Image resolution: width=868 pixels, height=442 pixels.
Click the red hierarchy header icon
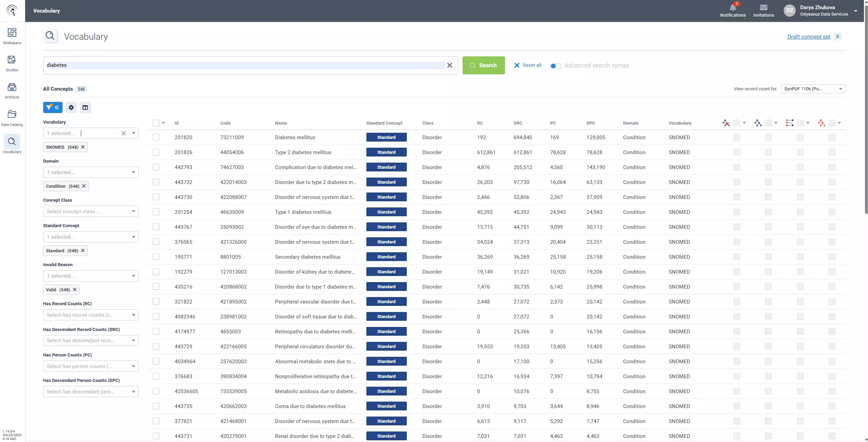tap(821, 123)
